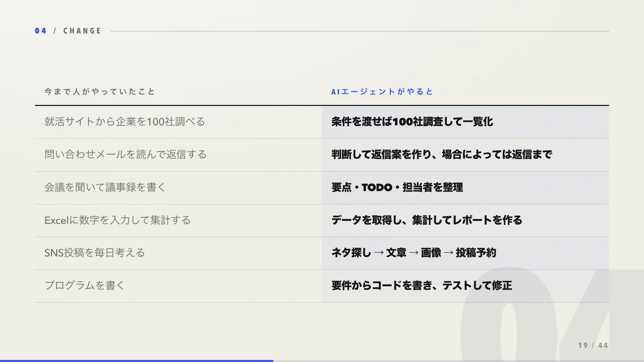Click the cell ネタ探し → 文章 → 画像 → 投稿予約
644x362 pixels.
click(465, 253)
